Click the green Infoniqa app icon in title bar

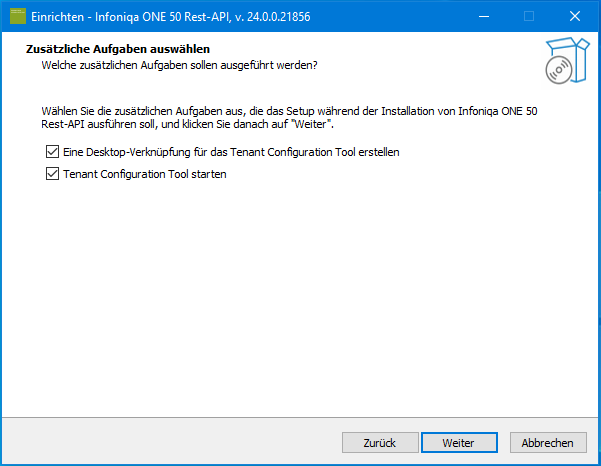pyautogui.click(x=18, y=16)
